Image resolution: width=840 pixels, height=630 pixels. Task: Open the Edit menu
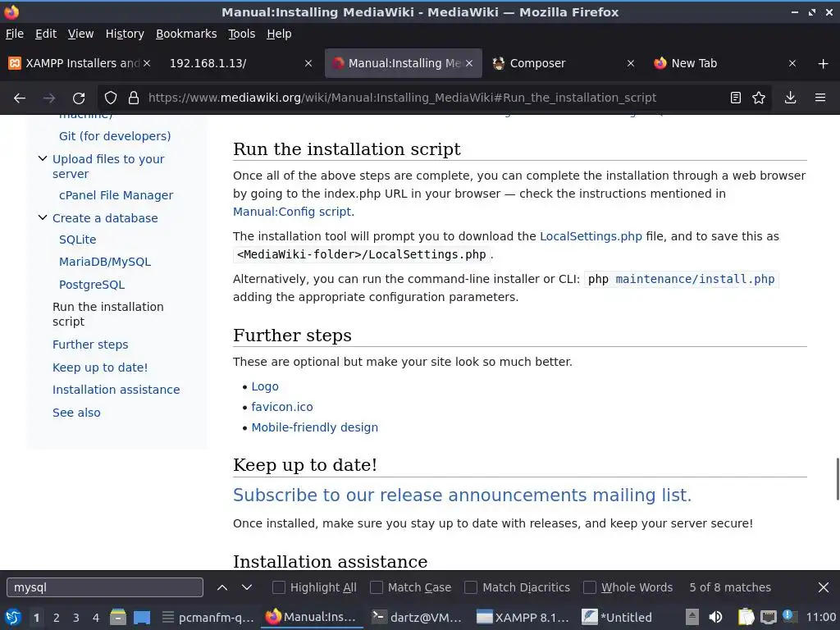(46, 34)
